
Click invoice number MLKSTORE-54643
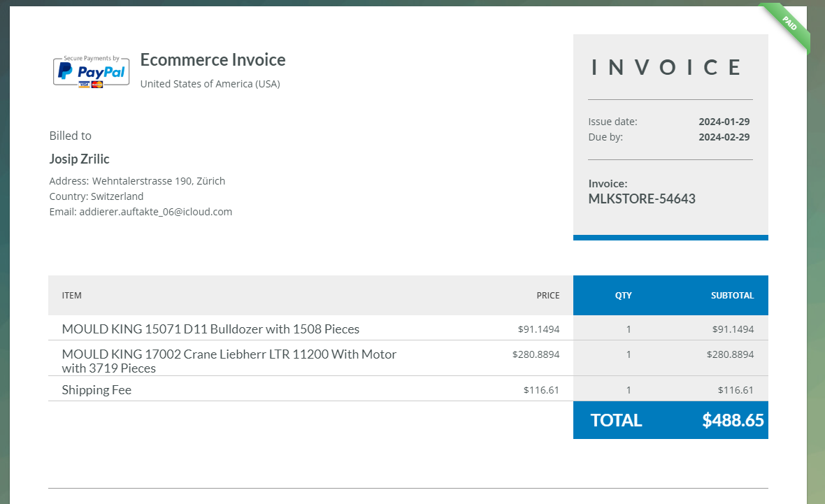642,199
